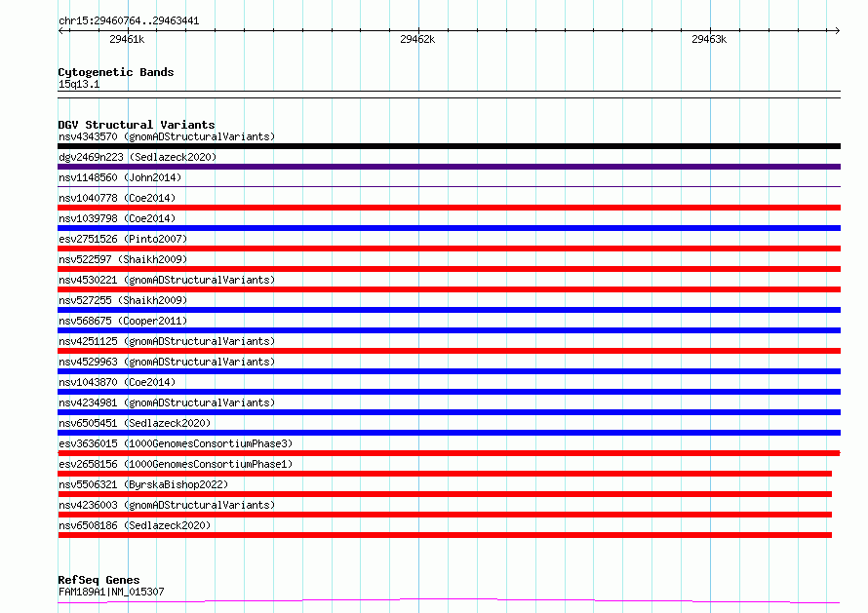This screenshot has height=613, width=868.
Task: Click the red nsv522597 variant bar
Action: (449, 269)
